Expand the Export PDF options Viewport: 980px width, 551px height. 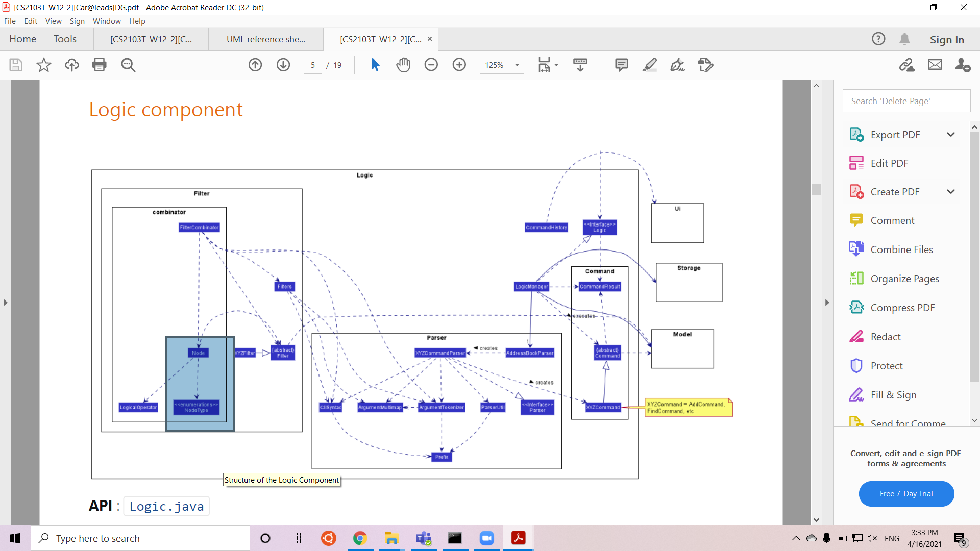click(950, 135)
